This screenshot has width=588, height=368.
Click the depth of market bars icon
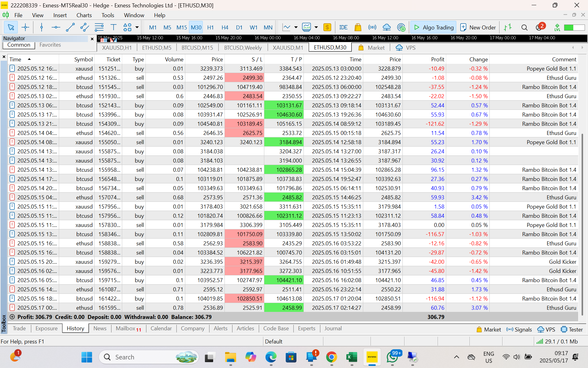(x=508, y=28)
